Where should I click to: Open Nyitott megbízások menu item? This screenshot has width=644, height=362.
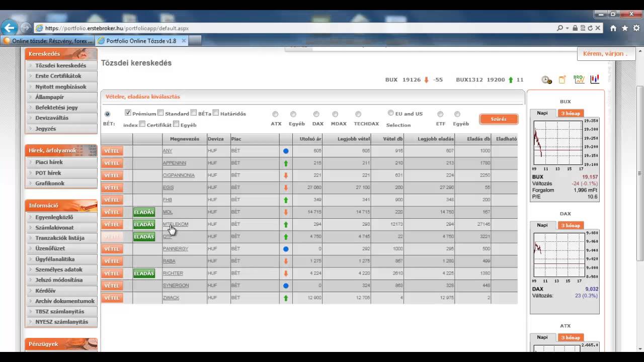click(x=61, y=86)
